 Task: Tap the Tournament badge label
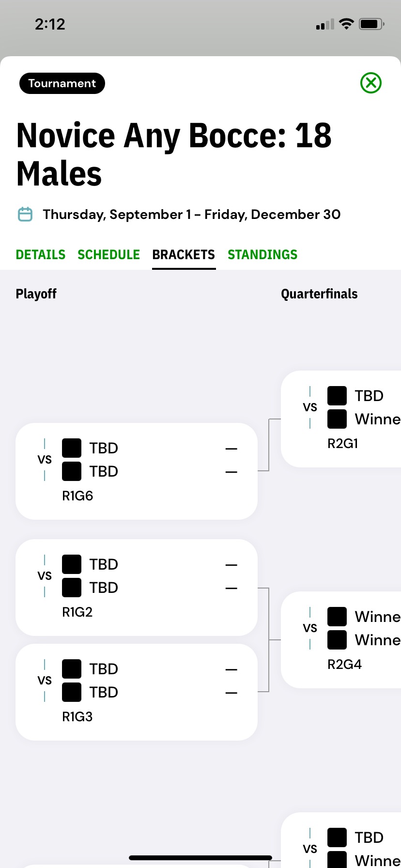click(62, 83)
